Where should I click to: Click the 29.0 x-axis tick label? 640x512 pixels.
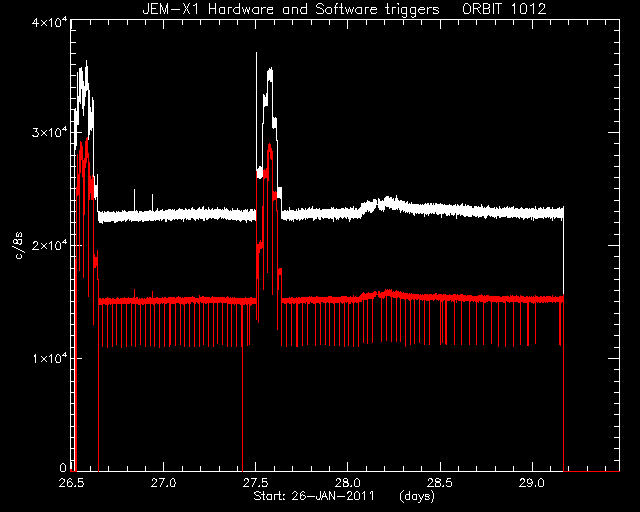(532, 483)
